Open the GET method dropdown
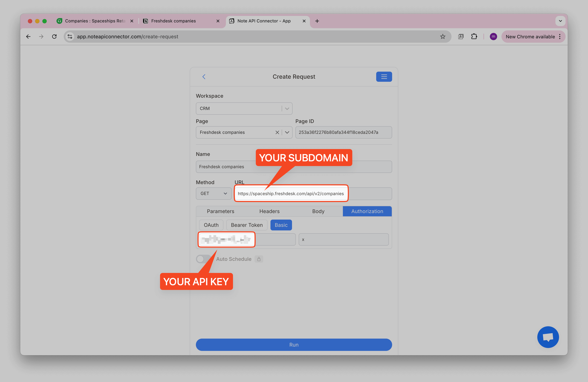588x382 pixels. pos(213,194)
